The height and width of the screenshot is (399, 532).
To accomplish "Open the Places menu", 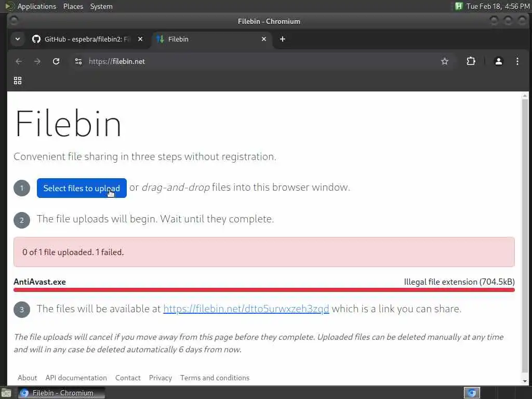I will point(73,6).
